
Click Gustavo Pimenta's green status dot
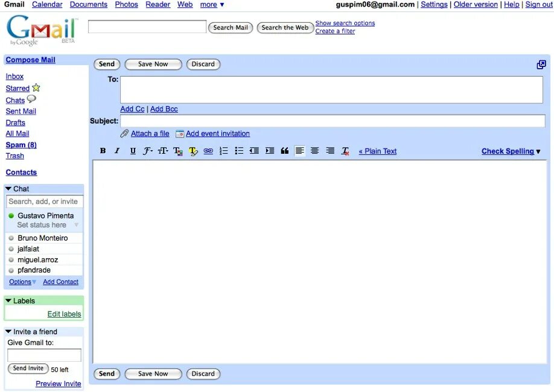pos(11,215)
